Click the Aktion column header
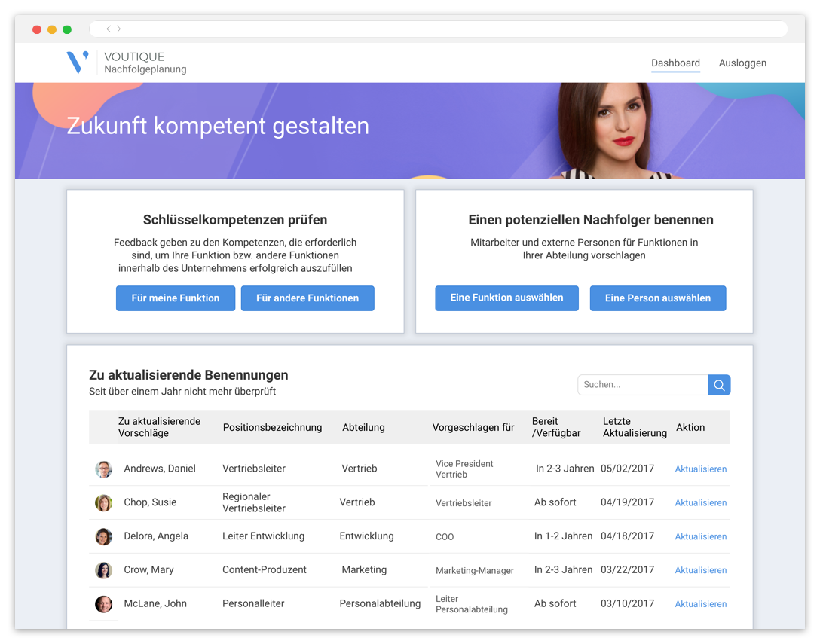820x644 pixels. (690, 428)
